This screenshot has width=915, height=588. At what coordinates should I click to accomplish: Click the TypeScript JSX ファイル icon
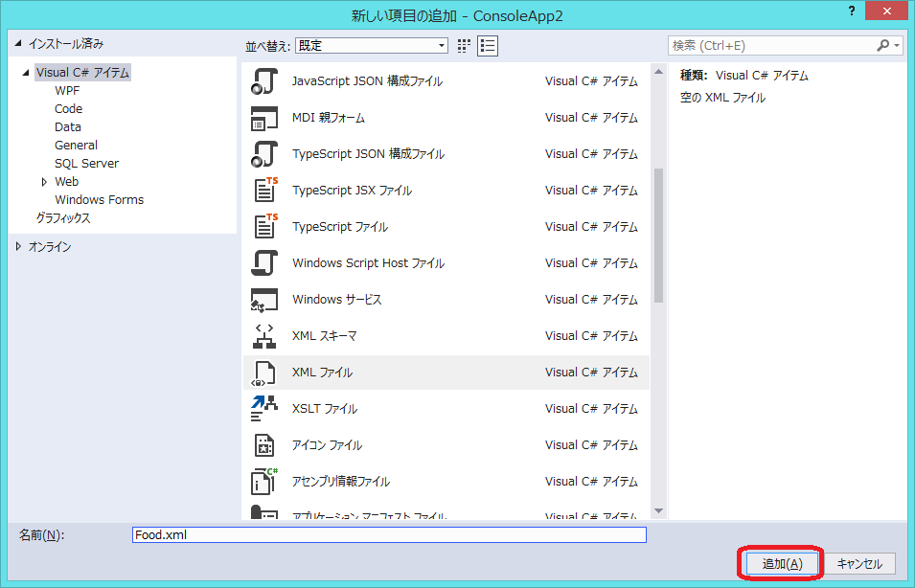coord(265,191)
